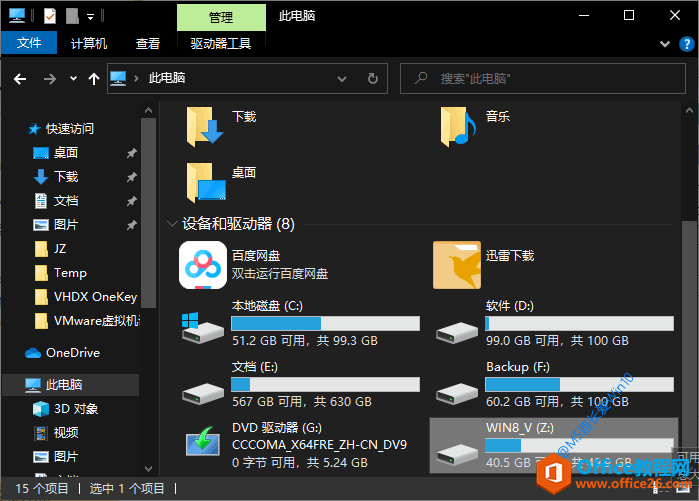Refresh the 此电脑 view
Viewport: 699px width, 501px height.
point(373,79)
